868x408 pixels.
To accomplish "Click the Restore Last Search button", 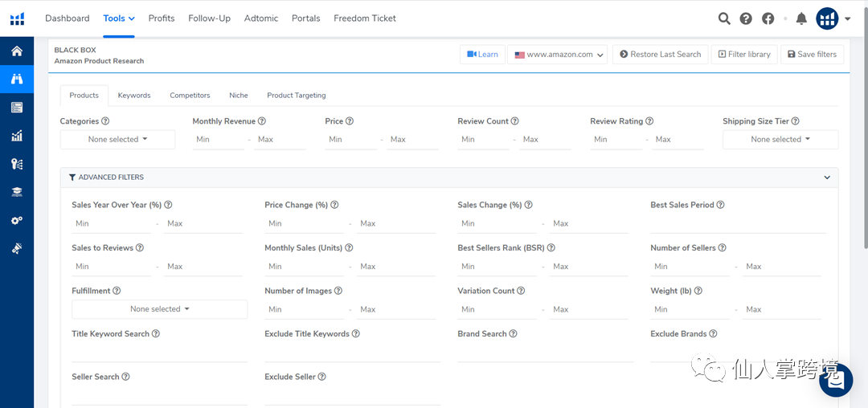I will (x=660, y=55).
